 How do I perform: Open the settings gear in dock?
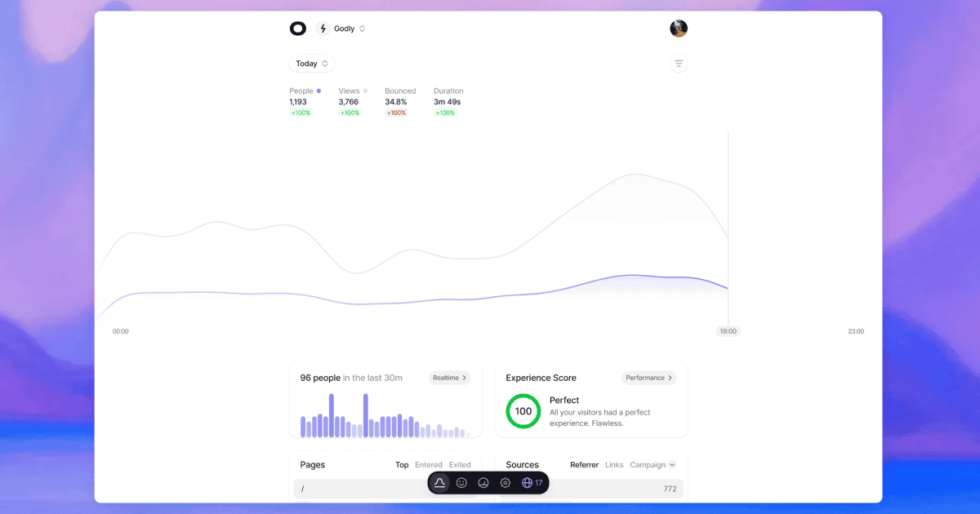click(506, 483)
